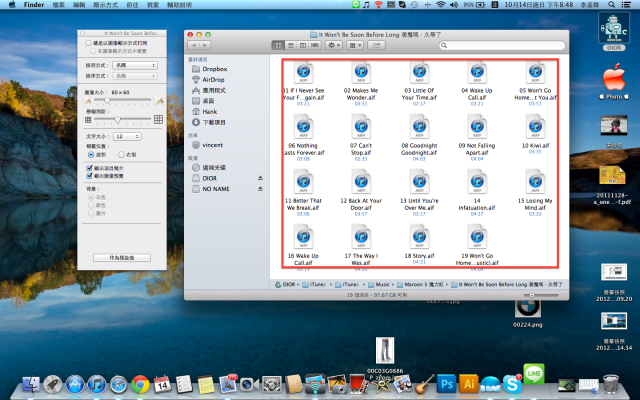640x400 pixels.
Task: Open the Trash in the Dock
Action: 611,384
